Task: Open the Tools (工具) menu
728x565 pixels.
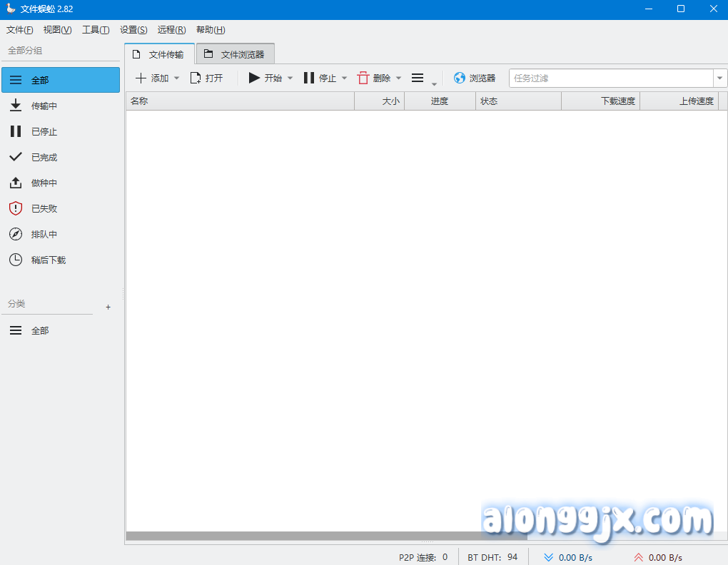Action: tap(96, 30)
